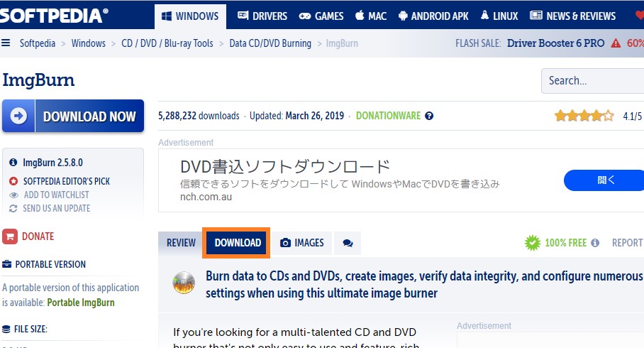Click the refresh update icon
The image size is (644, 348).
[x=13, y=209]
